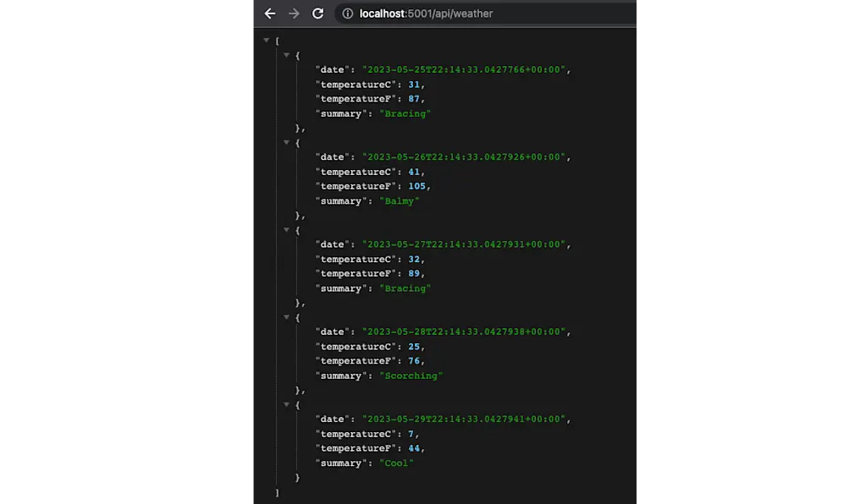Select the temperatureC value 7

click(411, 433)
